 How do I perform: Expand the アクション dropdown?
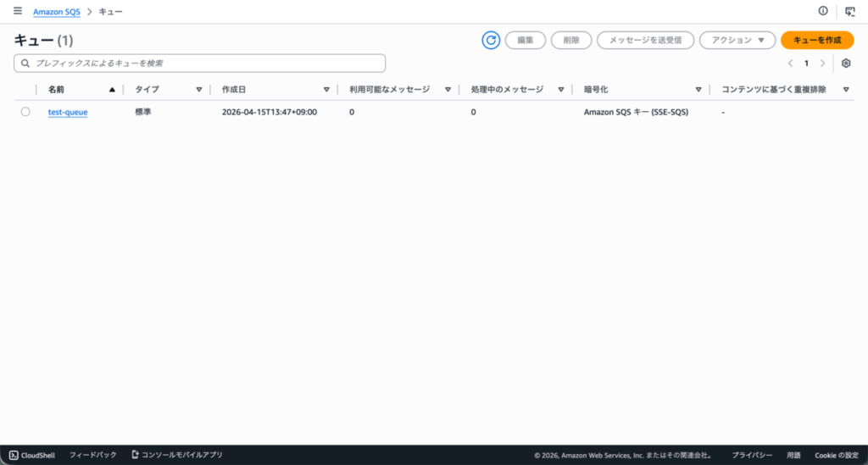click(737, 40)
